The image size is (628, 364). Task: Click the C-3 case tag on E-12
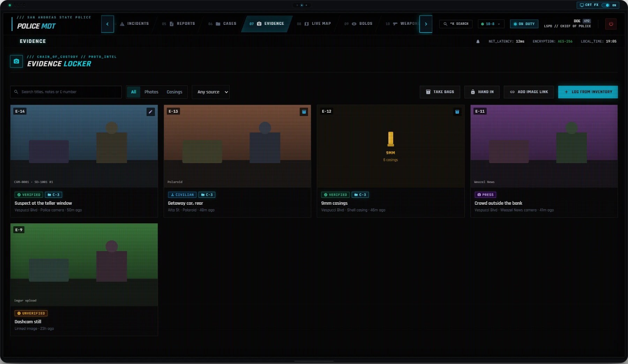[x=360, y=195]
